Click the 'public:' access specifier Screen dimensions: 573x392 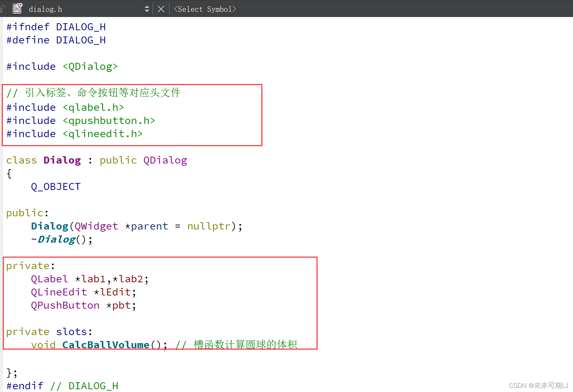tap(27, 213)
